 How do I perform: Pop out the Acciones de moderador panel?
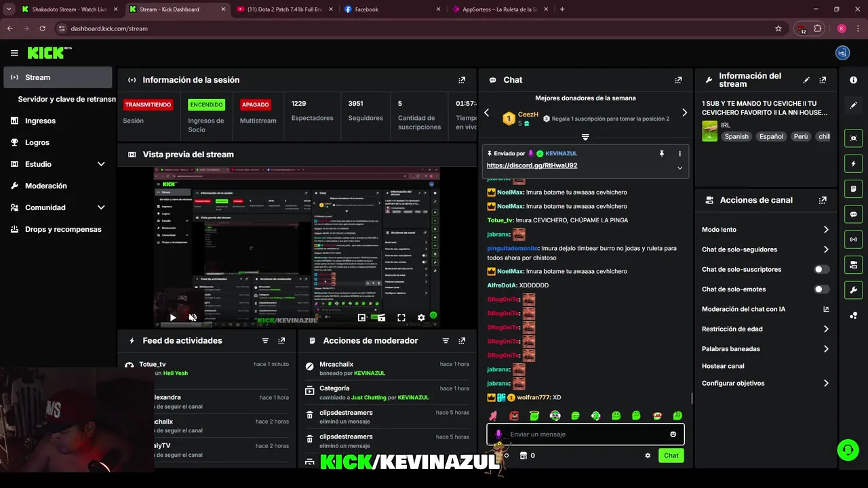pyautogui.click(x=462, y=341)
